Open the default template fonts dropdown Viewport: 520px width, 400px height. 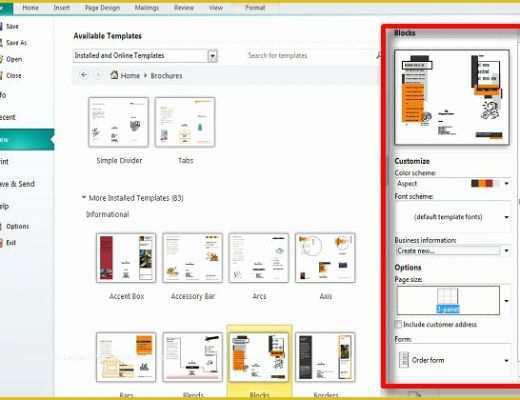506,217
